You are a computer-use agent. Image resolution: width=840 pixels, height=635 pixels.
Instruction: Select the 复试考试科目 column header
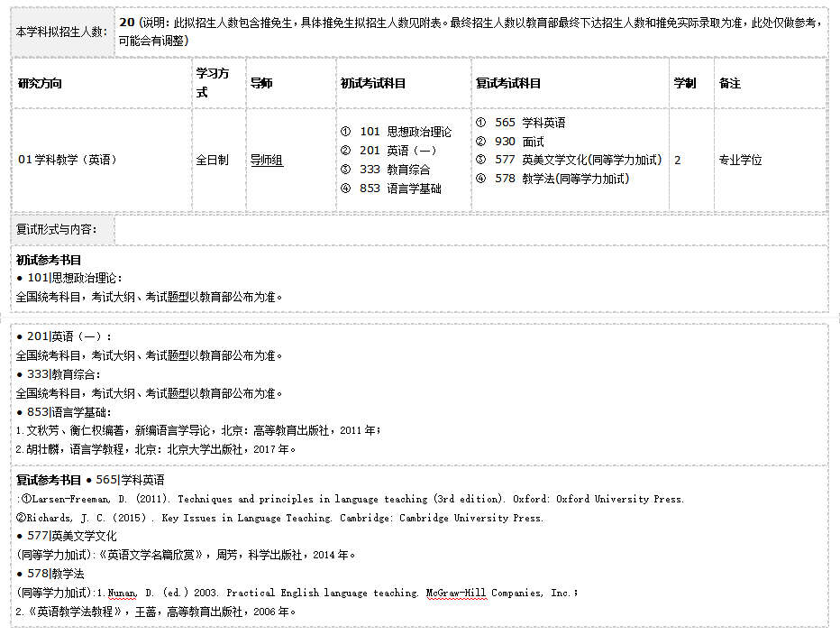click(508, 83)
